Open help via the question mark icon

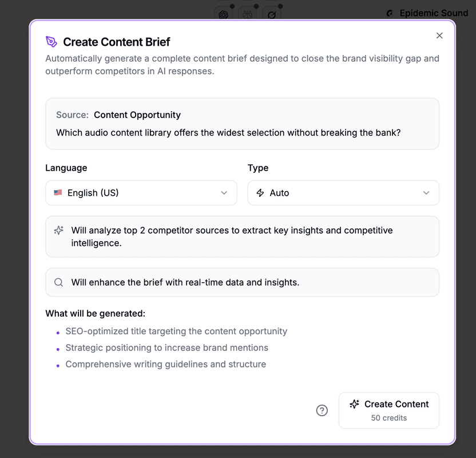(x=322, y=410)
